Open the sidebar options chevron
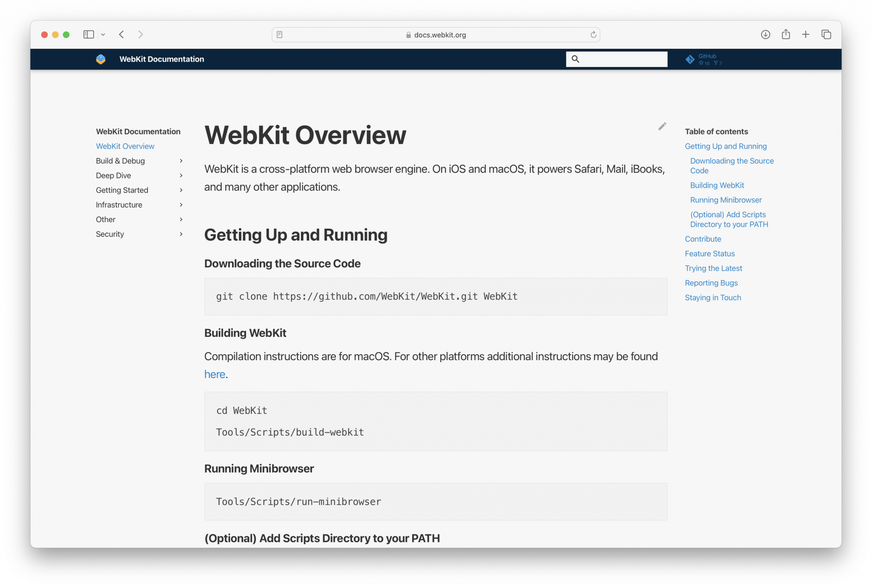The image size is (872, 588). 103,34
